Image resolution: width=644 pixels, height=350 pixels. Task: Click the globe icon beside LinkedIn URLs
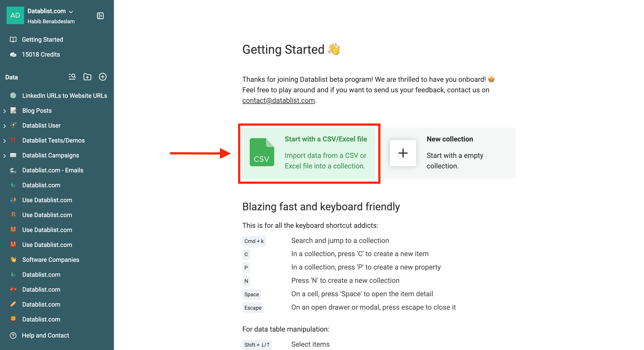coord(13,95)
